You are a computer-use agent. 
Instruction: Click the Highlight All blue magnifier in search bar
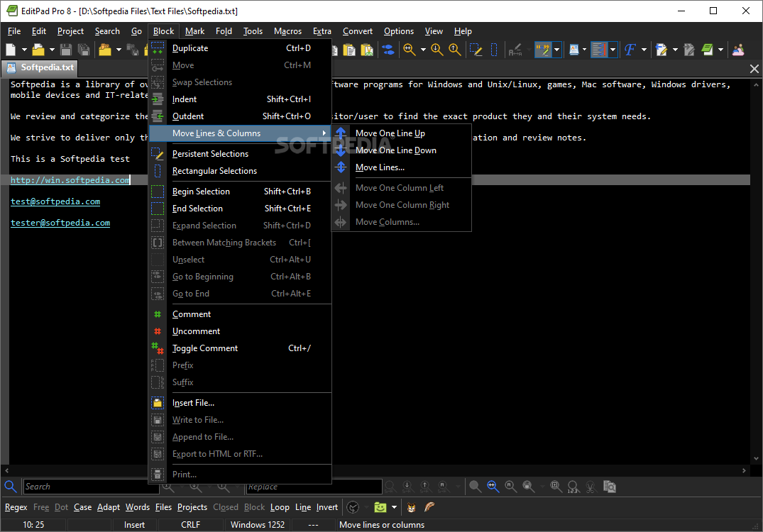tap(493, 487)
